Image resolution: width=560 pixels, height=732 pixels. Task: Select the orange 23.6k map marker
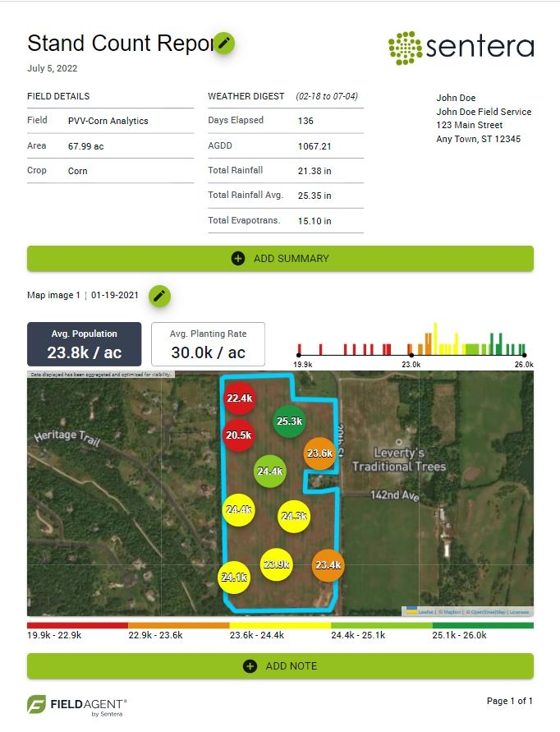click(319, 453)
